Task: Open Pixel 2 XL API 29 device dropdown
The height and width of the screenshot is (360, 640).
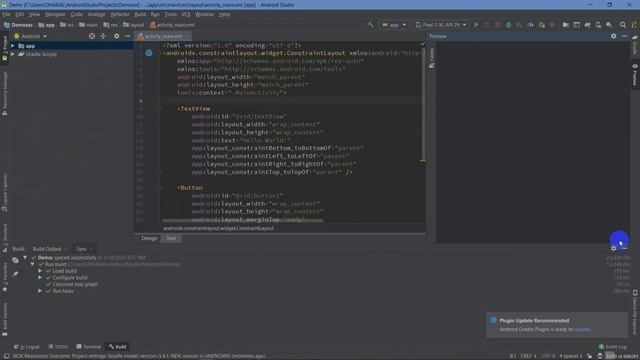Action: point(441,25)
